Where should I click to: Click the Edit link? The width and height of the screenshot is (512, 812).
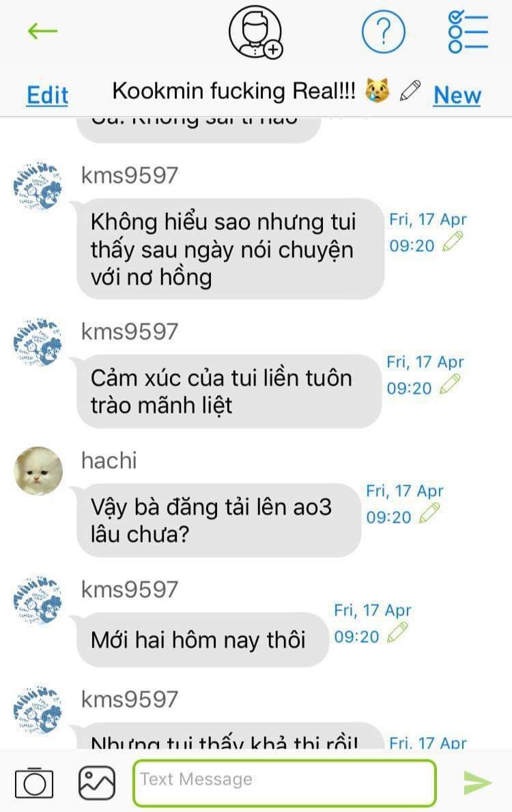pos(47,96)
